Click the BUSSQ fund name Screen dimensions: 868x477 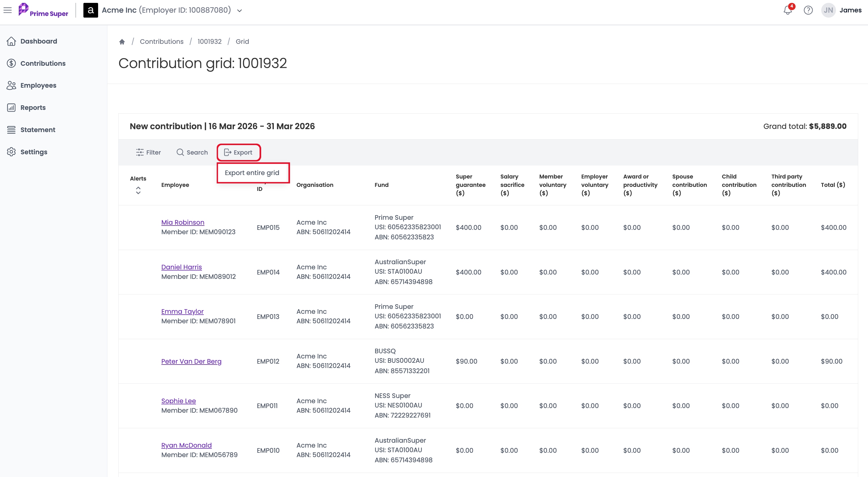[385, 351]
